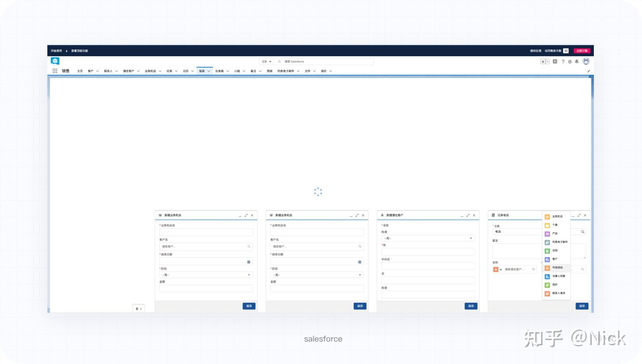Expand the 客户 tab chevron
The width and height of the screenshot is (642, 364).
98,71
